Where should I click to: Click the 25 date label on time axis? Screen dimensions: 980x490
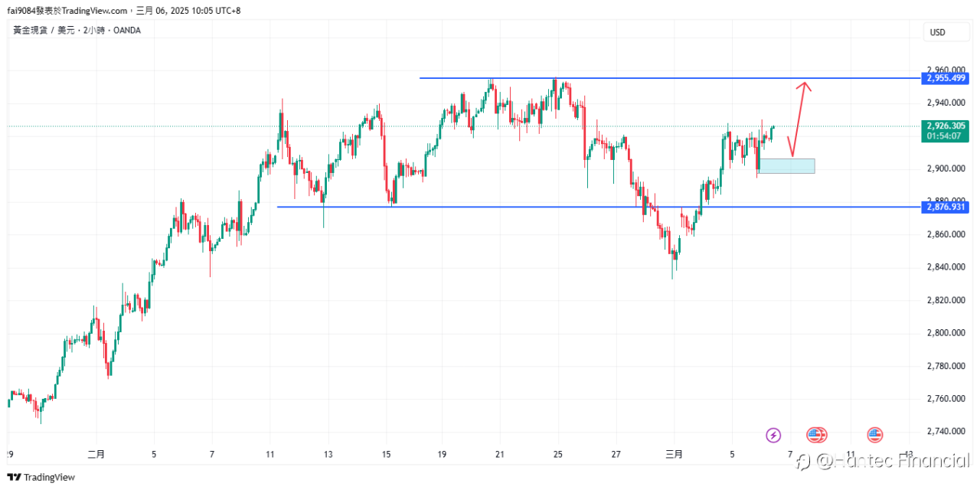click(558, 454)
